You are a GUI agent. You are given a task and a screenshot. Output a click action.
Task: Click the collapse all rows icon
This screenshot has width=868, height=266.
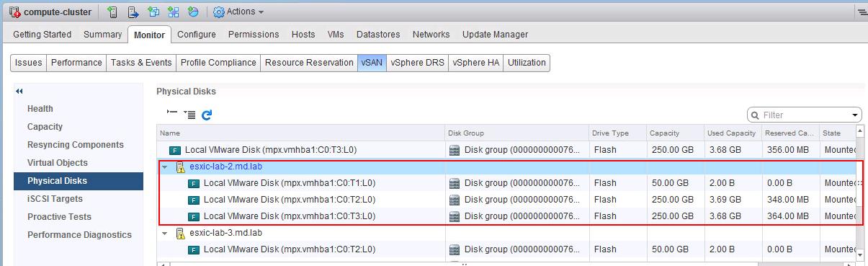coord(171,112)
